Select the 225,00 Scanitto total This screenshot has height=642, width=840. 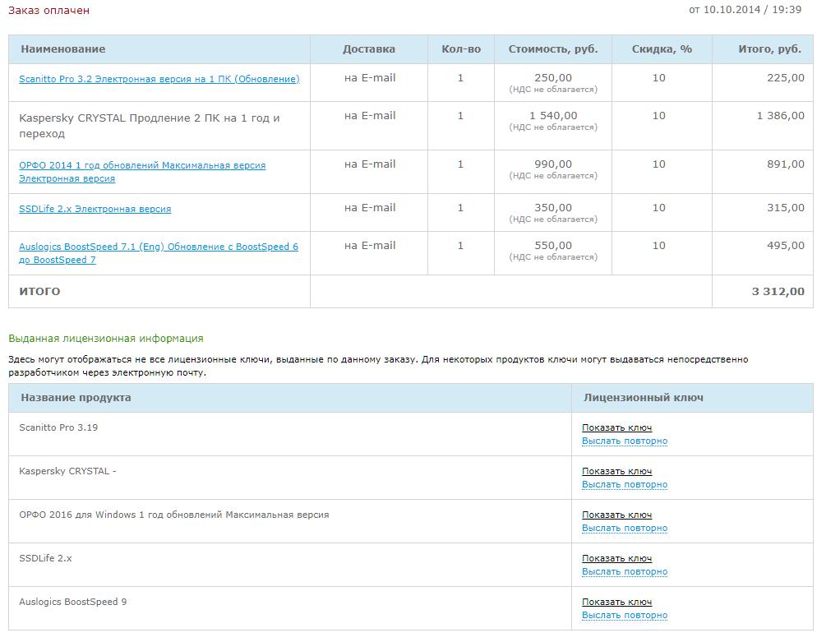click(x=786, y=78)
